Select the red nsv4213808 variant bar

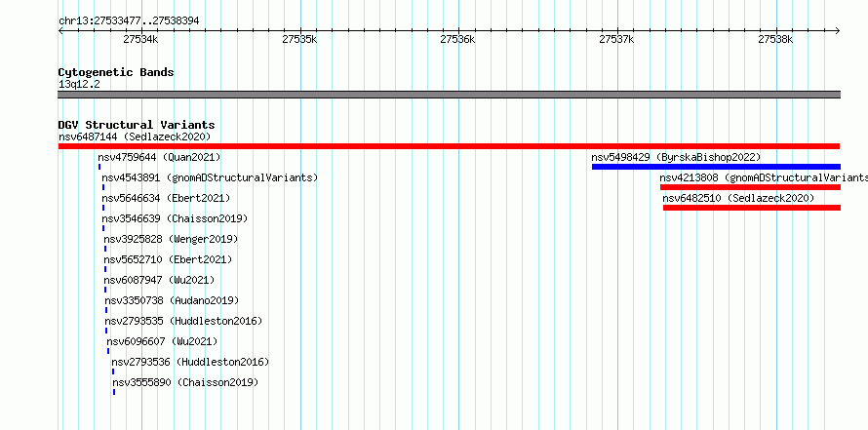tap(751, 187)
